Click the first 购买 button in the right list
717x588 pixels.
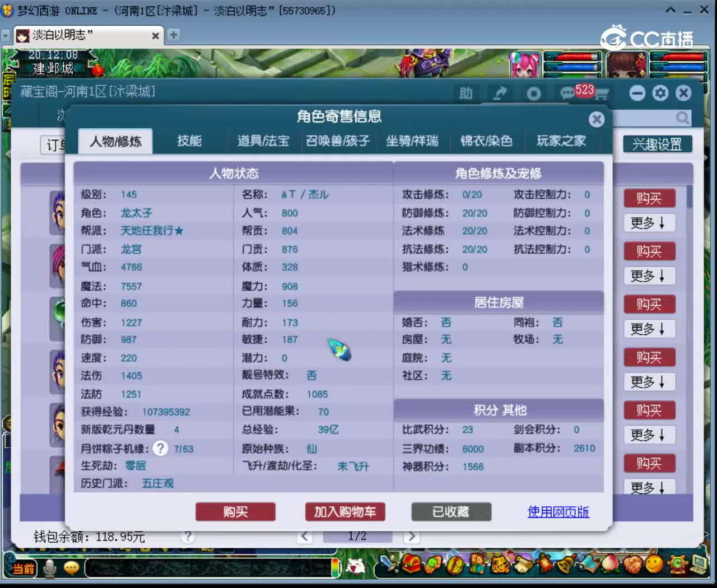tap(649, 198)
